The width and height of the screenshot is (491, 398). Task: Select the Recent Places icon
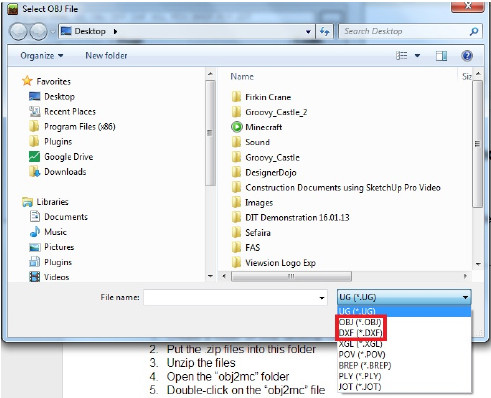34,111
